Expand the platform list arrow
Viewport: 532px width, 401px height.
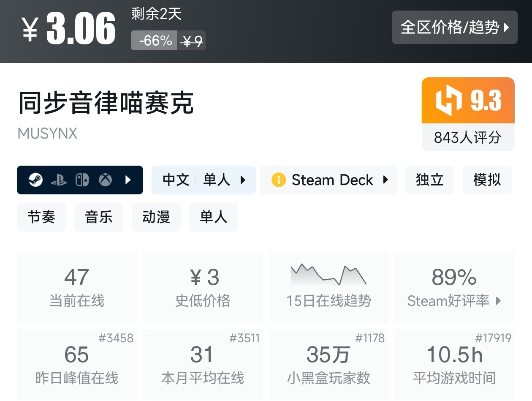tap(128, 180)
